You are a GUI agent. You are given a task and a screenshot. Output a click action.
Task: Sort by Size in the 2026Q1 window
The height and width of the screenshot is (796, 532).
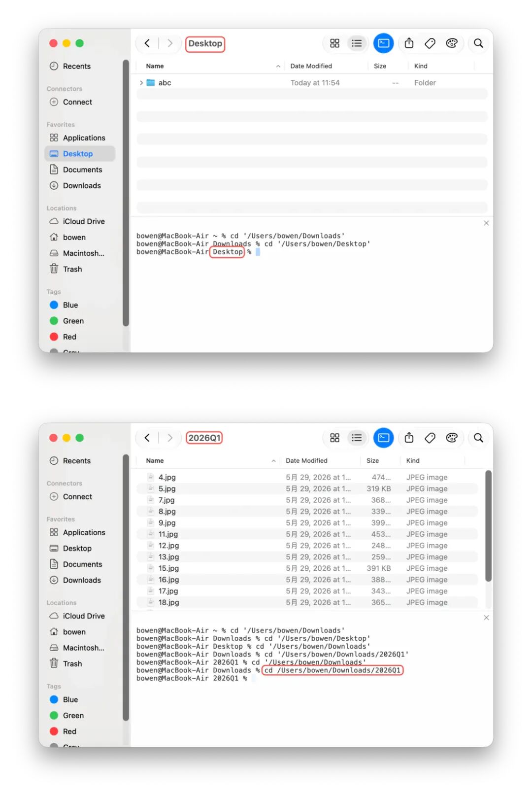tap(373, 460)
